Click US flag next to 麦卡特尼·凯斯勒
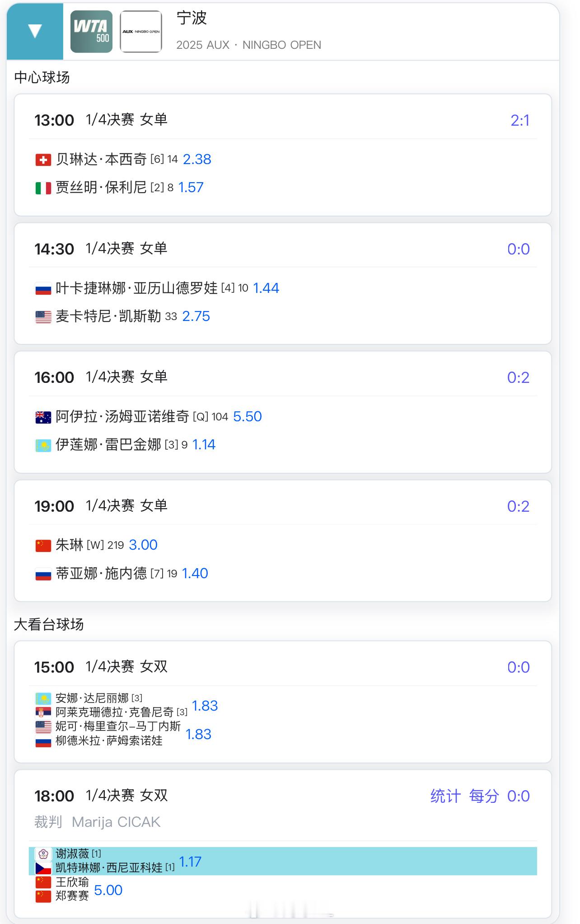Viewport: 580px width, 924px height. tap(43, 317)
